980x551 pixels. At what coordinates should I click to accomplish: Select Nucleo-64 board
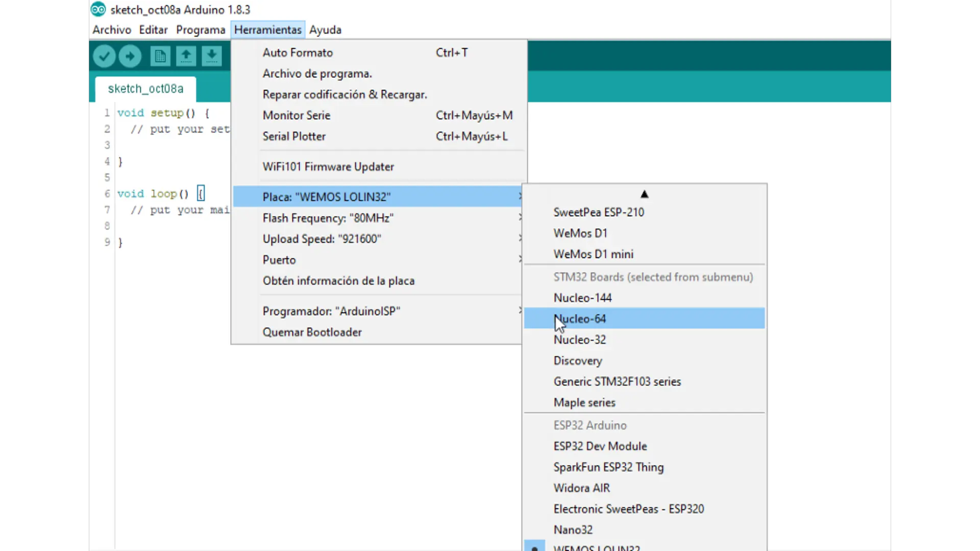click(x=644, y=318)
